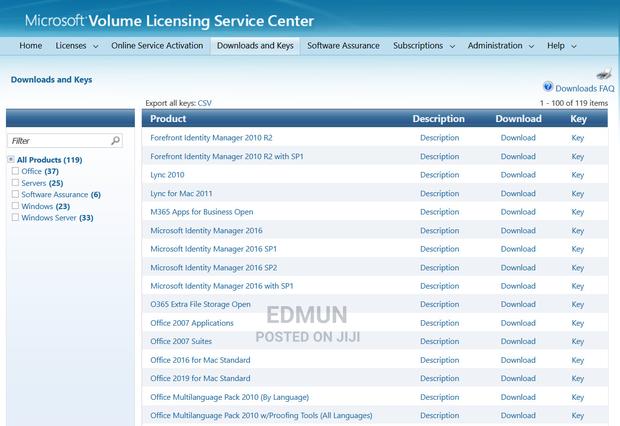Image resolution: width=620 pixels, height=426 pixels.
Task: Open the Downloads FAQ link
Action: click(585, 89)
